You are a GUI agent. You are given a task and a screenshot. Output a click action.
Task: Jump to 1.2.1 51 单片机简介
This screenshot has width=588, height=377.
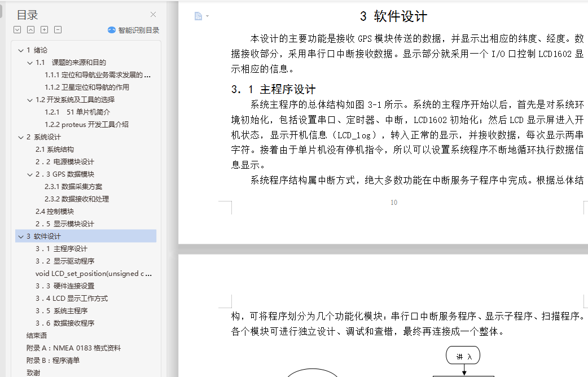[77, 112]
